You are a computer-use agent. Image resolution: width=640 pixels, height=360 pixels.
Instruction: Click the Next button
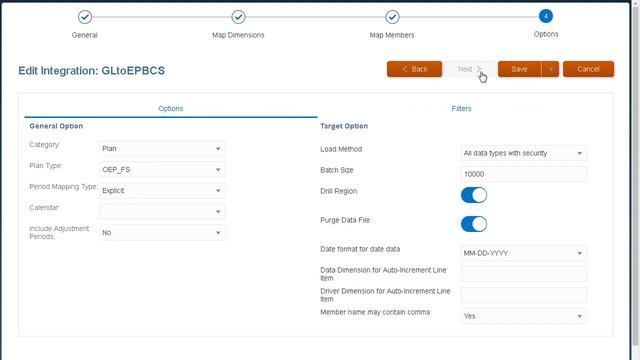[471, 69]
